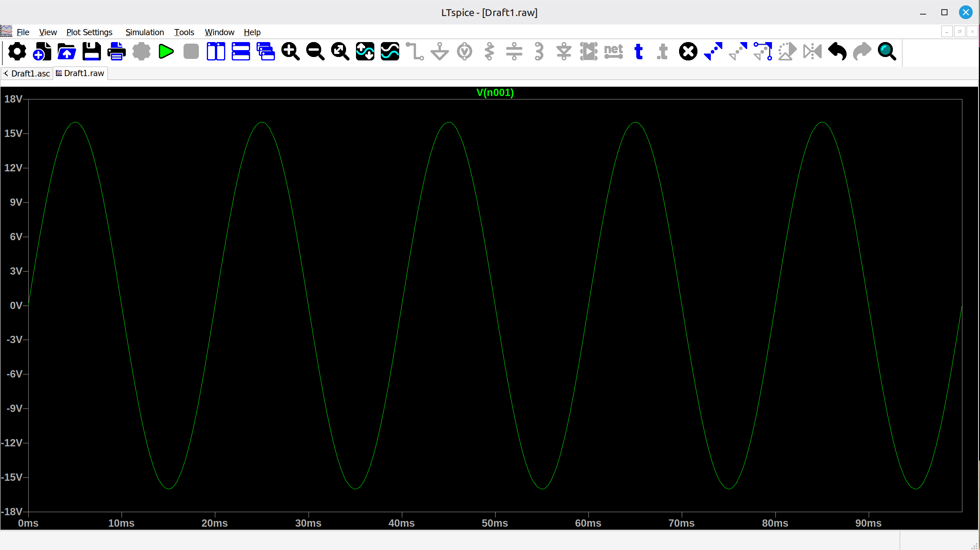Click the Print icon

(x=116, y=52)
